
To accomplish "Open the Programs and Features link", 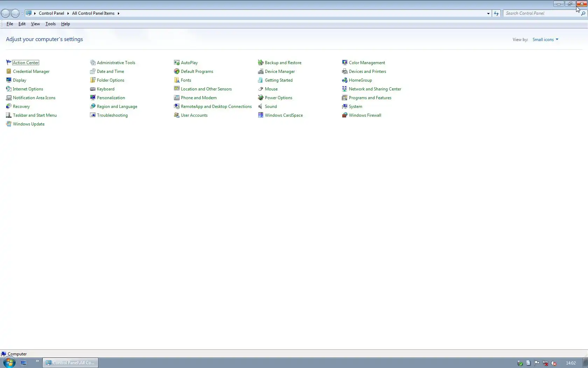I will tap(370, 98).
